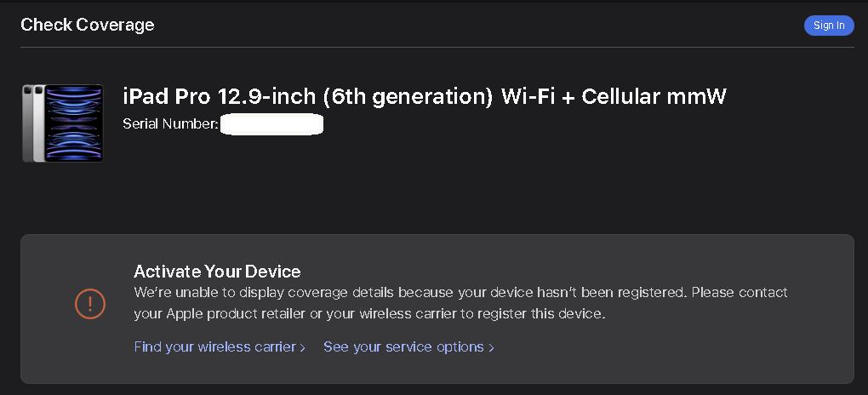Click the chevron after See your service options

point(491,348)
